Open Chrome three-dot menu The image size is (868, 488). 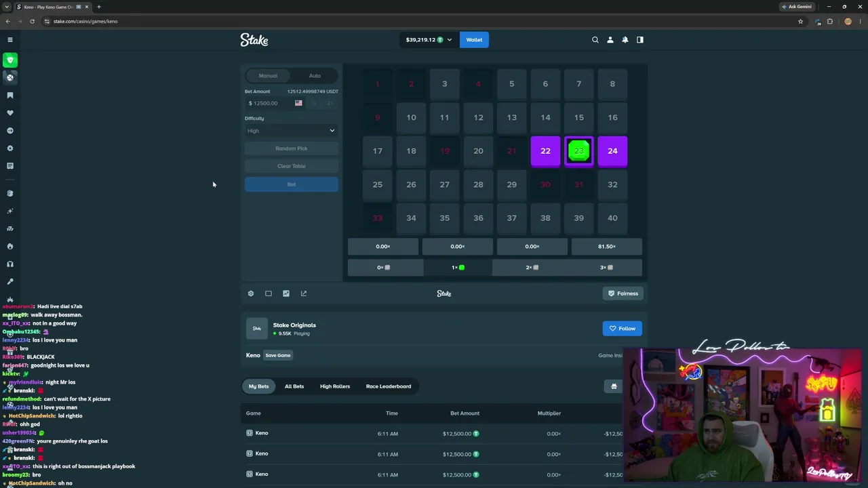[859, 21]
